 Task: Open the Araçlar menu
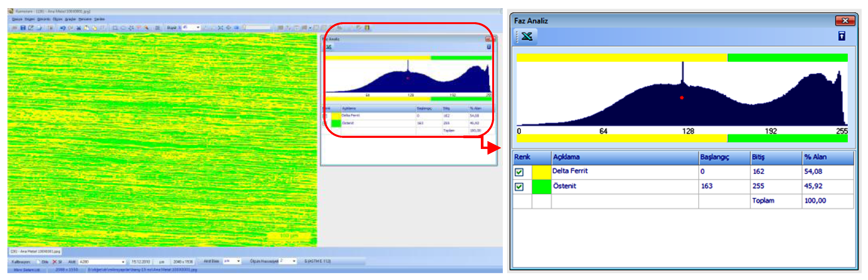(x=70, y=19)
